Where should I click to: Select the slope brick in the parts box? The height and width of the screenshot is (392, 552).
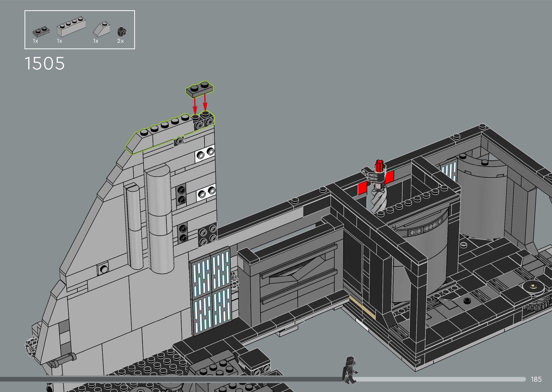pyautogui.click(x=102, y=29)
